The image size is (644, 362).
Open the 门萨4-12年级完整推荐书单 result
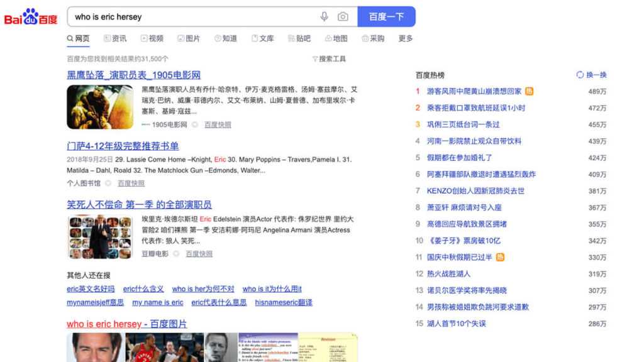pyautogui.click(x=123, y=146)
